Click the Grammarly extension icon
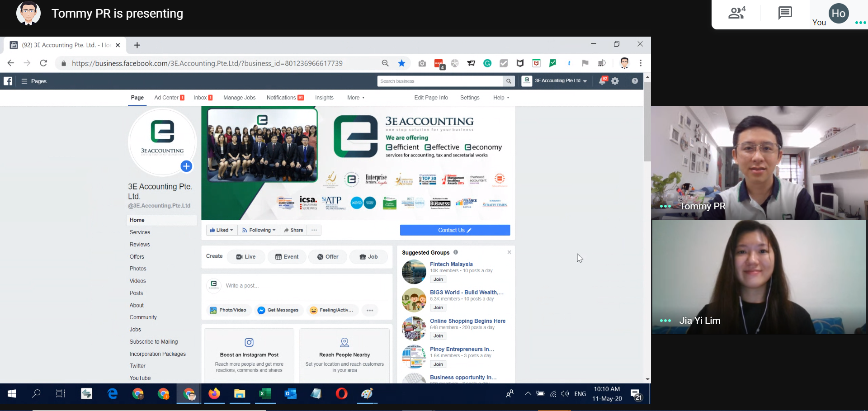Viewport: 868px width, 411px height. 487,63
